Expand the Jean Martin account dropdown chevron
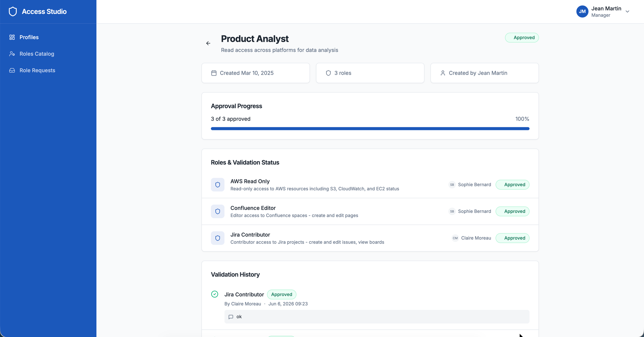This screenshot has width=644, height=337. click(x=627, y=12)
